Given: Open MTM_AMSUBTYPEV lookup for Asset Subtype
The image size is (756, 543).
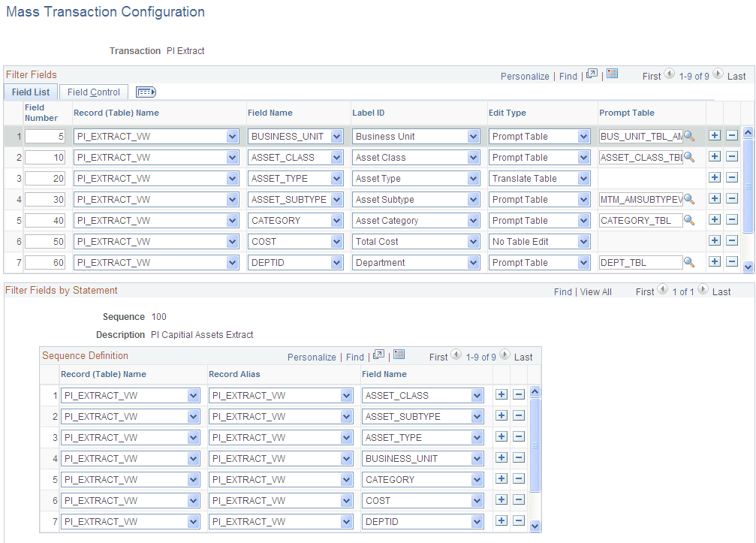Looking at the screenshot, I should coord(690,199).
